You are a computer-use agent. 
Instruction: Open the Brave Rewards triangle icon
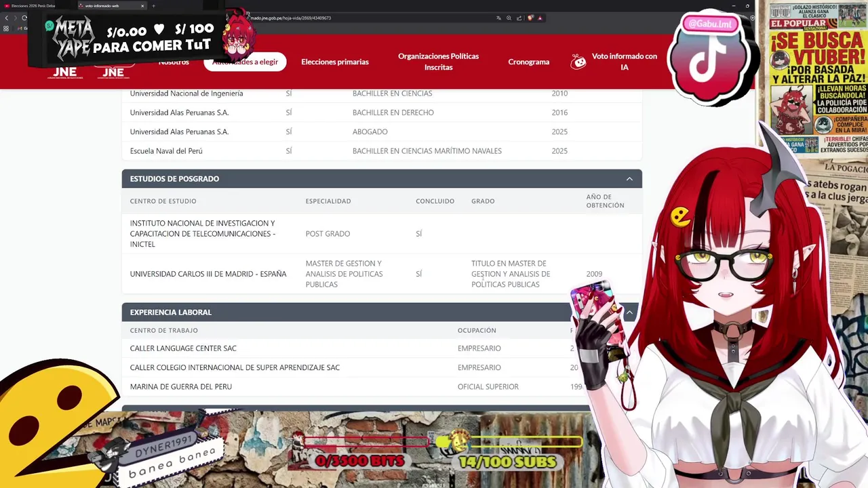point(540,18)
